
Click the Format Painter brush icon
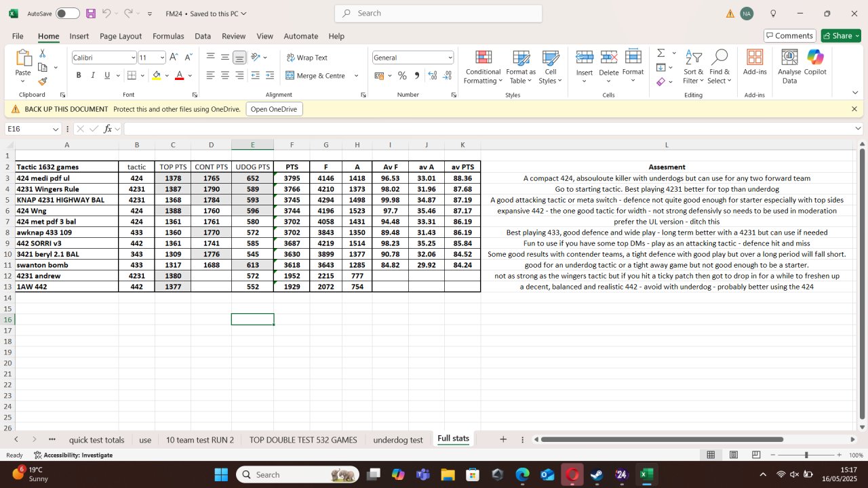point(43,81)
